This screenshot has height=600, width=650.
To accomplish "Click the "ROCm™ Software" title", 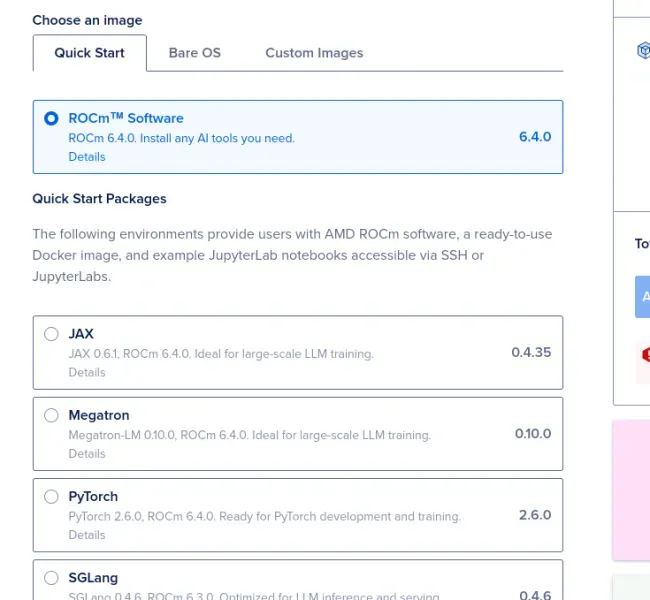I will click(126, 118).
